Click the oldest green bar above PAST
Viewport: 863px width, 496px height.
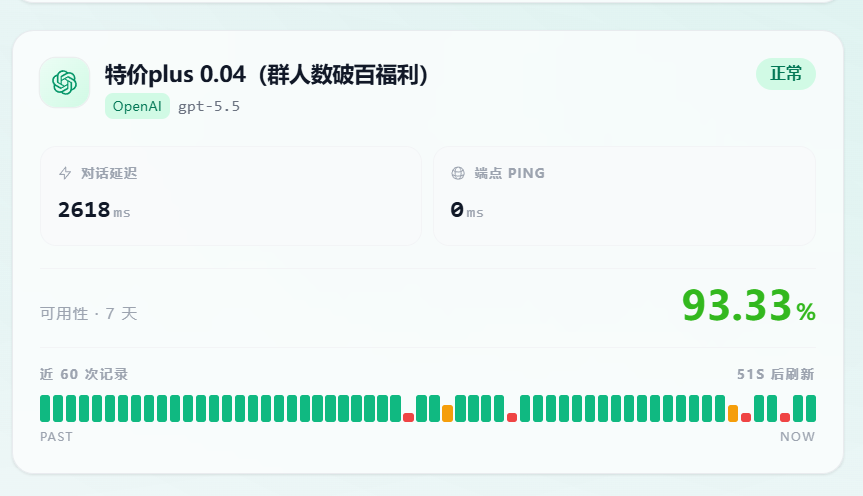click(45, 408)
